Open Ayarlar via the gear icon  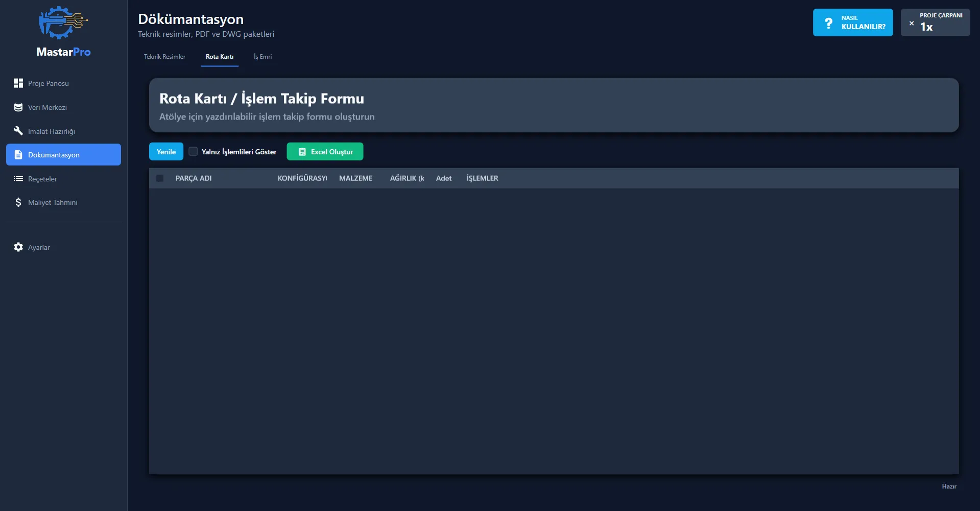(18, 247)
